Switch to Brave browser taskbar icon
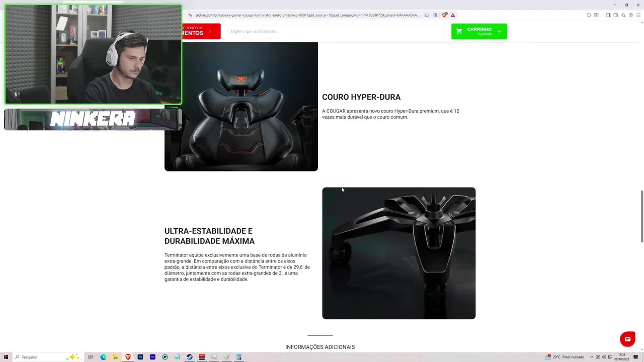 tap(128, 357)
